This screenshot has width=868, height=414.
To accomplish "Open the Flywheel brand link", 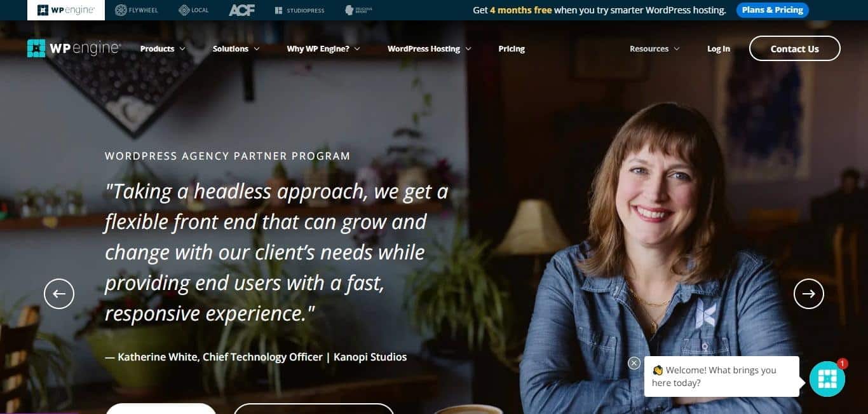I will (138, 10).
